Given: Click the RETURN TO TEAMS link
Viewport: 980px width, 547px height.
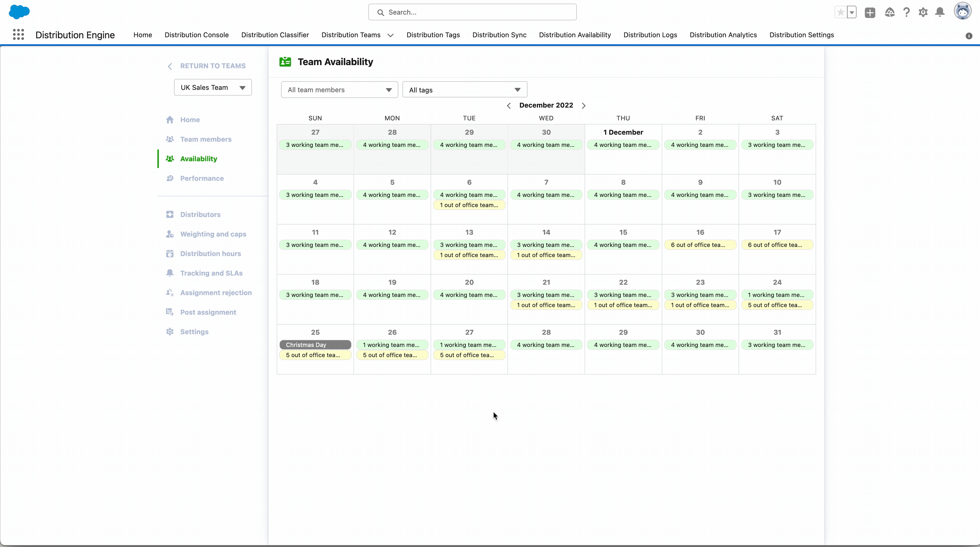Looking at the screenshot, I should (213, 66).
